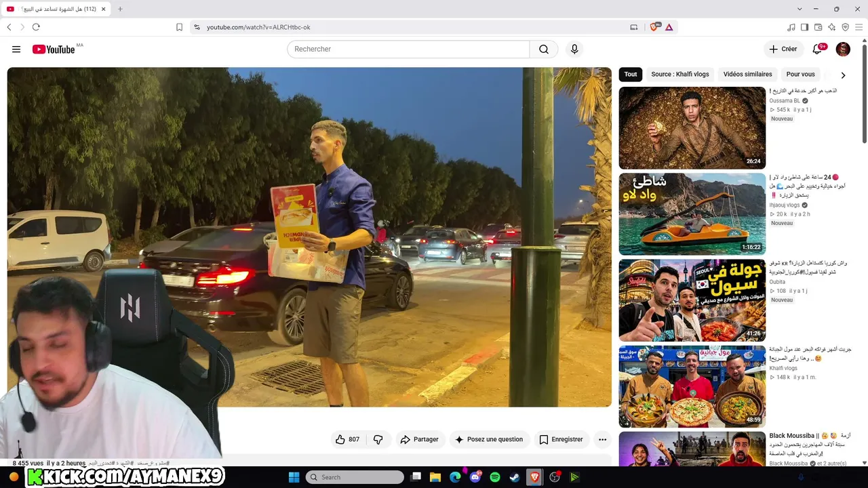Viewport: 868px width, 488px height.
Task: Bookmark this page in the address bar
Action: coord(179,27)
